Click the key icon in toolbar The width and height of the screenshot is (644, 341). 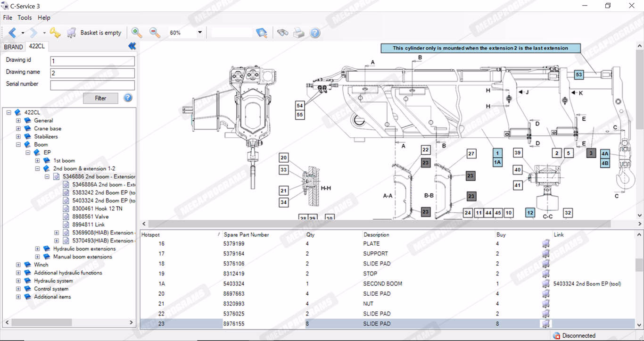[55, 33]
